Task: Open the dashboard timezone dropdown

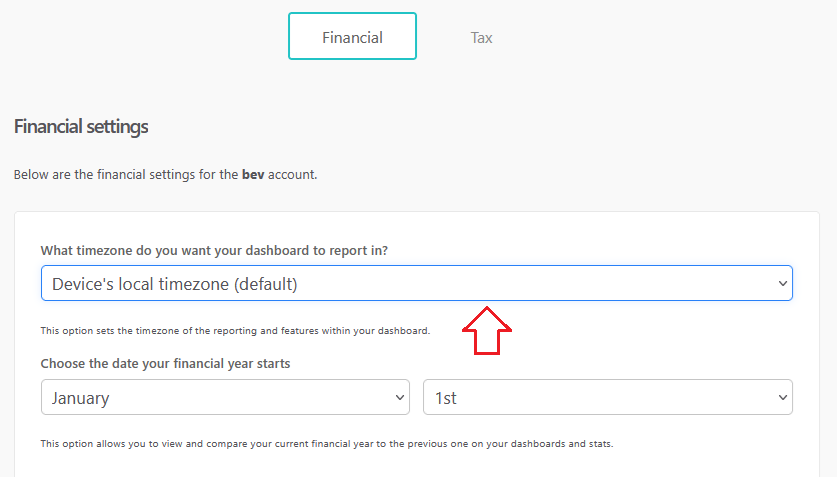Action: (416, 283)
